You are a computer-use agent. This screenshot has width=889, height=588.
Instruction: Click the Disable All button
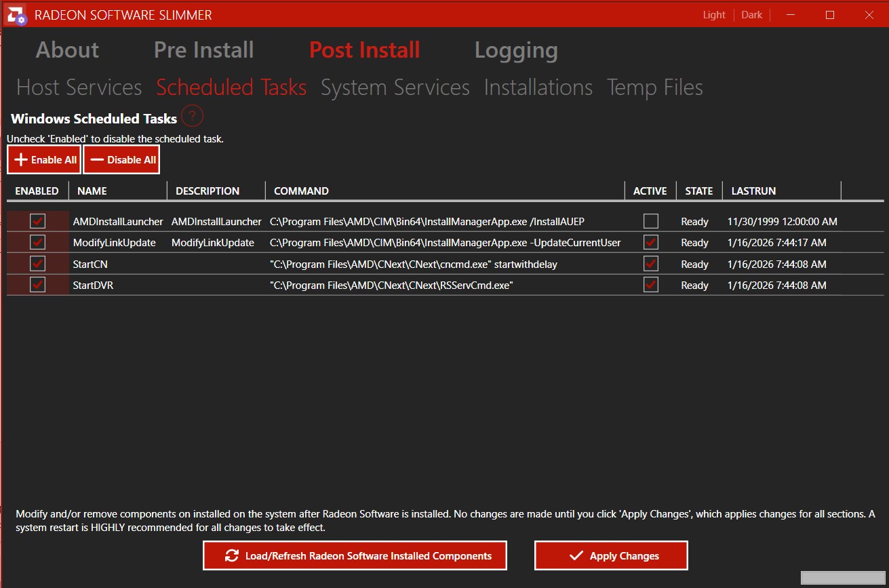(121, 160)
